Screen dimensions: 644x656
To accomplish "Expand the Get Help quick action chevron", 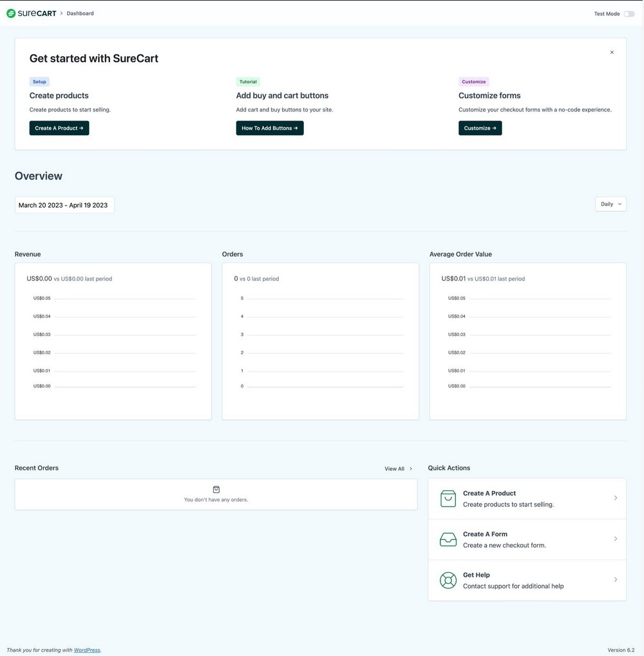I will click(615, 580).
